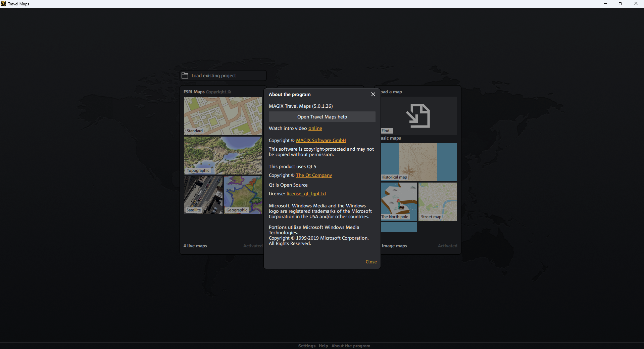The image size is (644, 349).
Task: Open the ESRI Maps Copyright link
Action: pos(218,92)
